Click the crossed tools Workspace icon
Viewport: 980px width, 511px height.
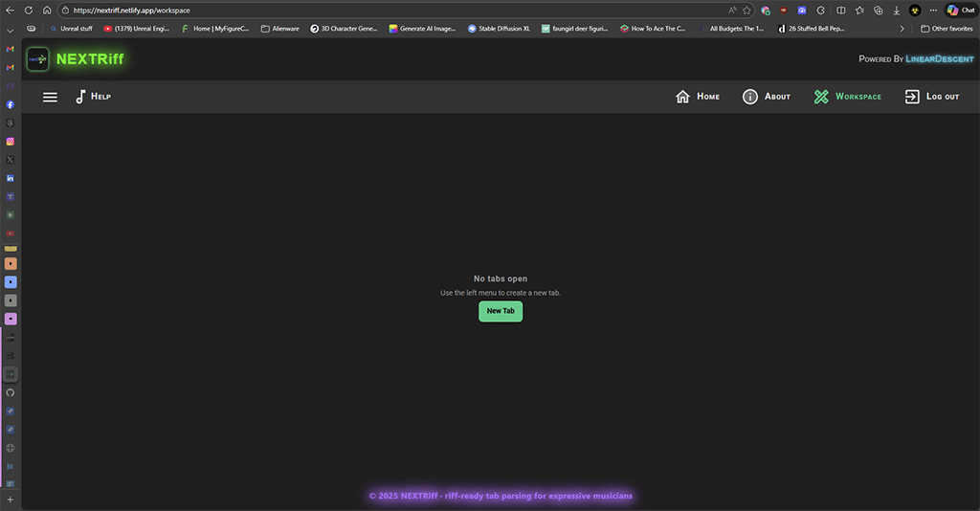[x=821, y=97]
